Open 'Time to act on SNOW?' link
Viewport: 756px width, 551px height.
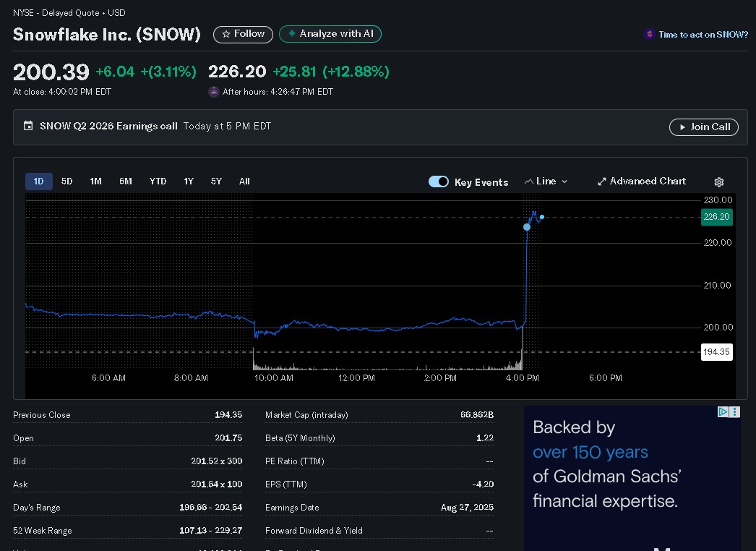pyautogui.click(x=703, y=35)
